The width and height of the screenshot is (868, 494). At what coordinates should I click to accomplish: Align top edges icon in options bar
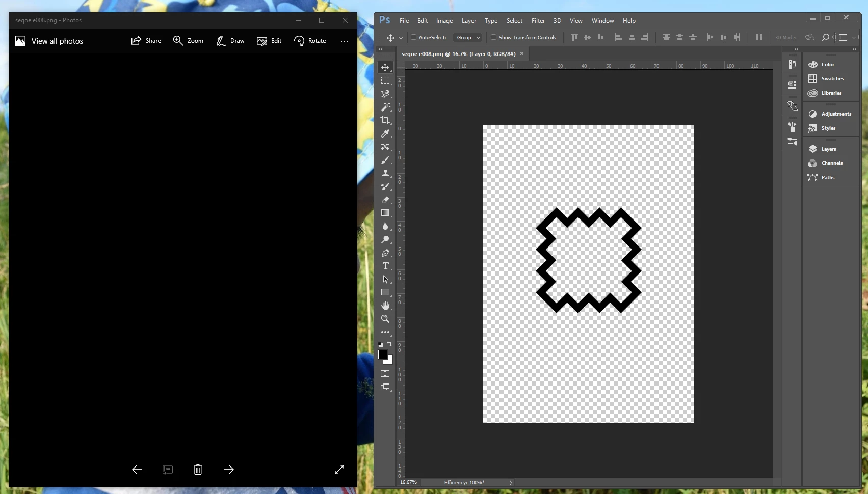pyautogui.click(x=574, y=37)
